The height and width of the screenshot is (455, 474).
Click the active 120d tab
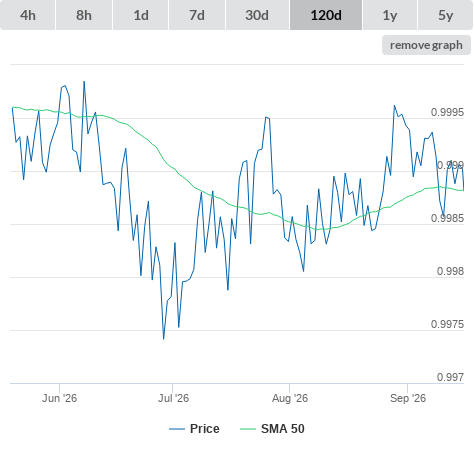click(326, 15)
